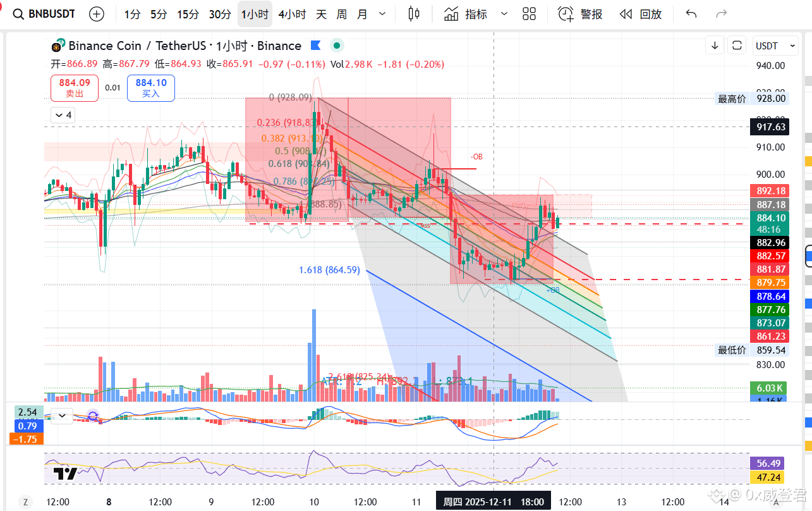812x511 pixels.
Task: Click the down-arrow button left of USDT
Action: pyautogui.click(x=715, y=46)
